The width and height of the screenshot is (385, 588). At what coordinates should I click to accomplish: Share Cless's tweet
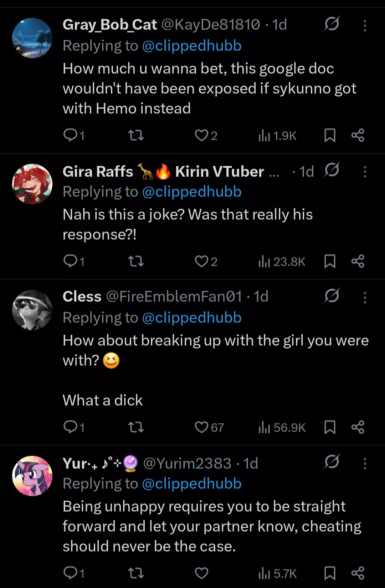coord(358,427)
